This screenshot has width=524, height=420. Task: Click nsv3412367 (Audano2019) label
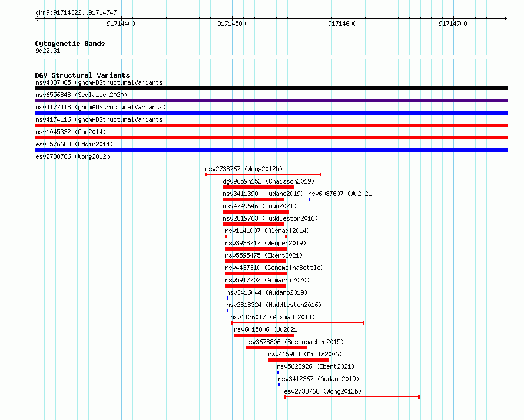point(319,379)
